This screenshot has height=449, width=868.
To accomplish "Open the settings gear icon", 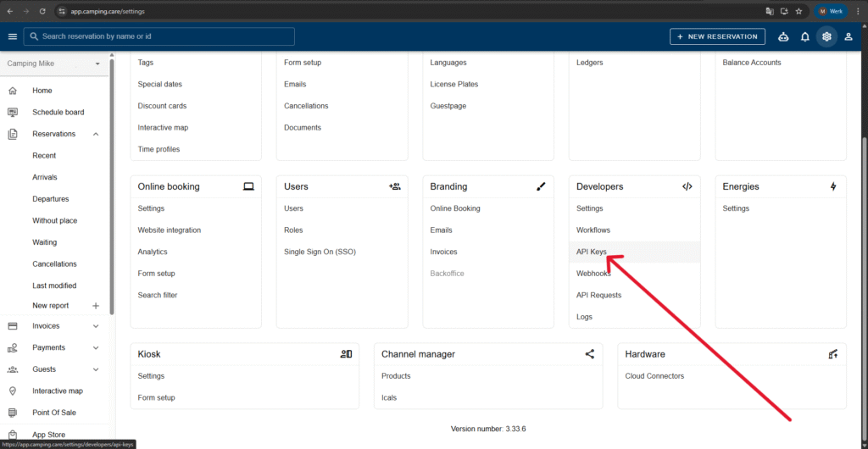I will (x=826, y=36).
